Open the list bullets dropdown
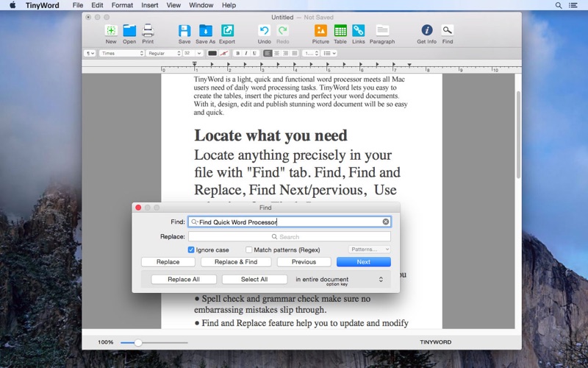 329,53
